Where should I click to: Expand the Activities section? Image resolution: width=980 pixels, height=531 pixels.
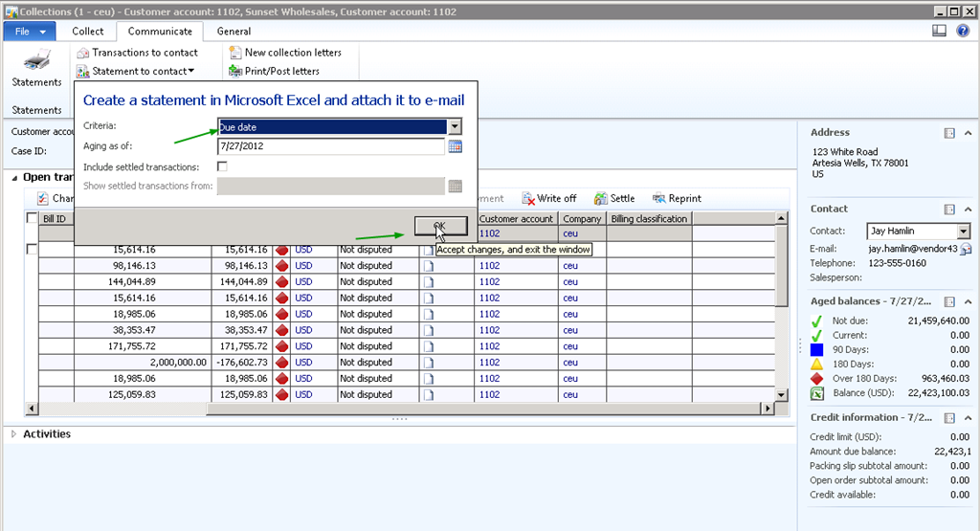(x=13, y=434)
